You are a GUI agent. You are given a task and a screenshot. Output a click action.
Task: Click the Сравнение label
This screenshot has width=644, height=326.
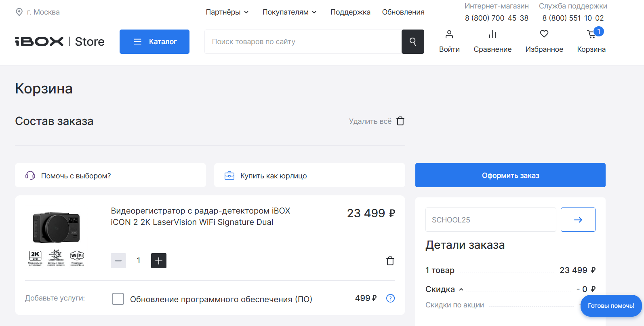(492, 49)
